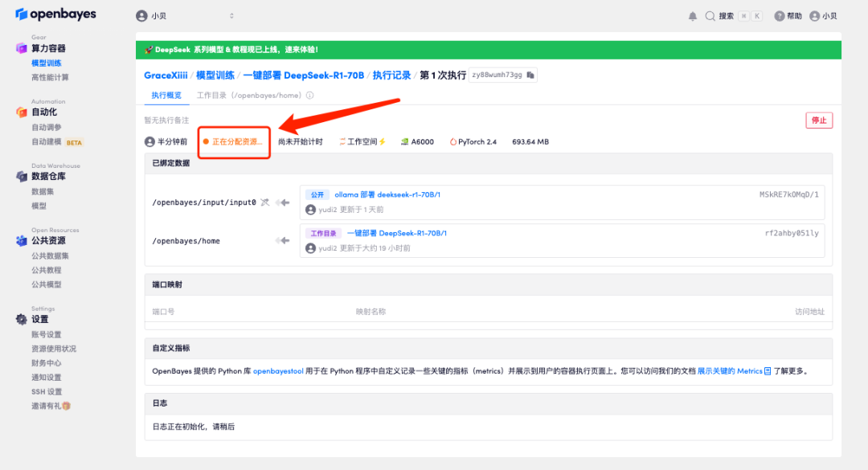The image size is (868, 470).
Task: Click the 一键部署 DeepSeek-R1-70B breadcrumb link
Action: pyautogui.click(x=303, y=76)
